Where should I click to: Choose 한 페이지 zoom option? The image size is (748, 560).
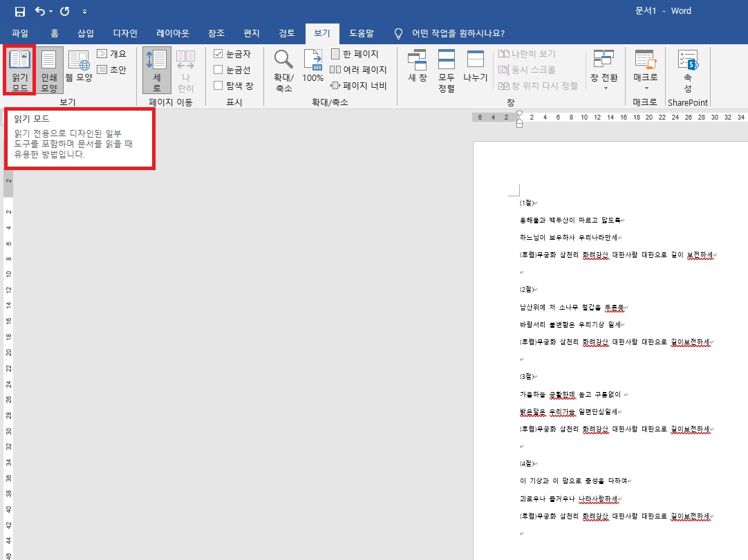pyautogui.click(x=355, y=54)
